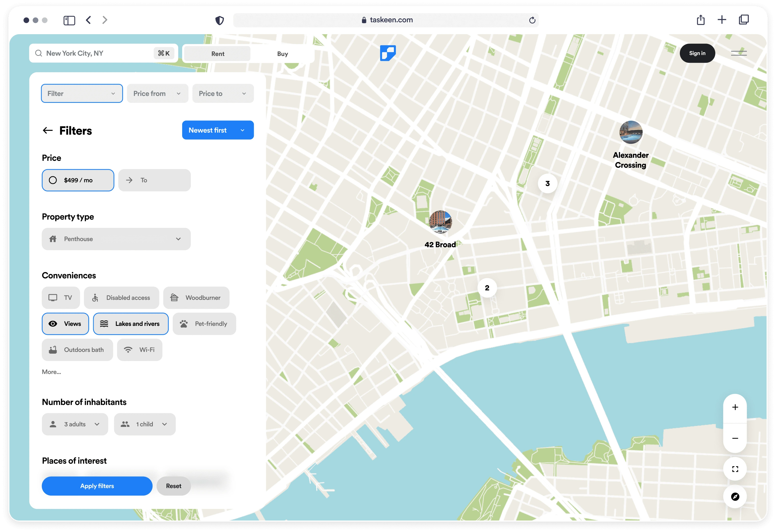The image size is (776, 532).
Task: Toggle the Pet-friendly convenience
Action: [204, 324]
